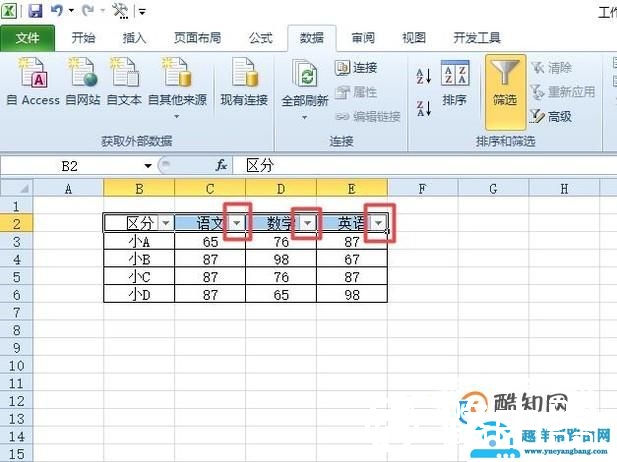
Task: Click 清除 to clear filter
Action: click(x=551, y=68)
